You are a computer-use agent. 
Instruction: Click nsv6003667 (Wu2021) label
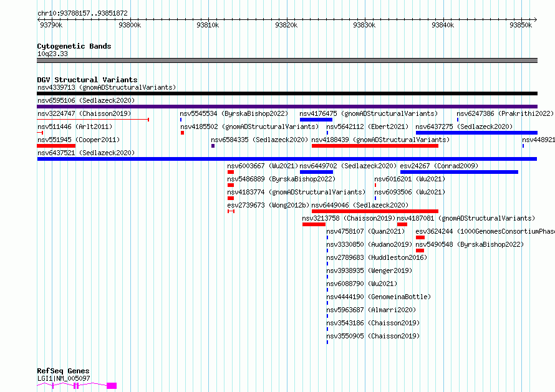(x=263, y=166)
